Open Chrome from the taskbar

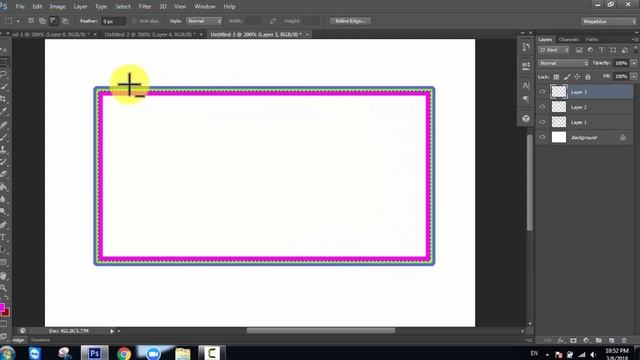(124, 353)
